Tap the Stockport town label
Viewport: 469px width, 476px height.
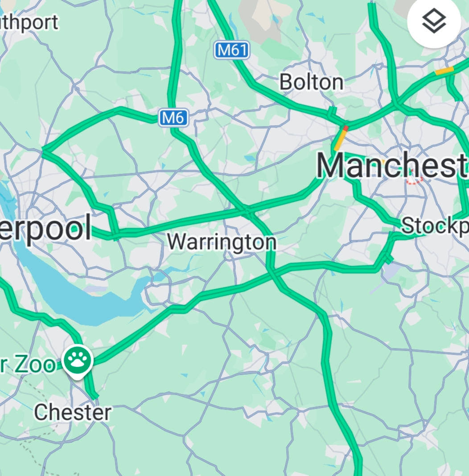pos(435,226)
